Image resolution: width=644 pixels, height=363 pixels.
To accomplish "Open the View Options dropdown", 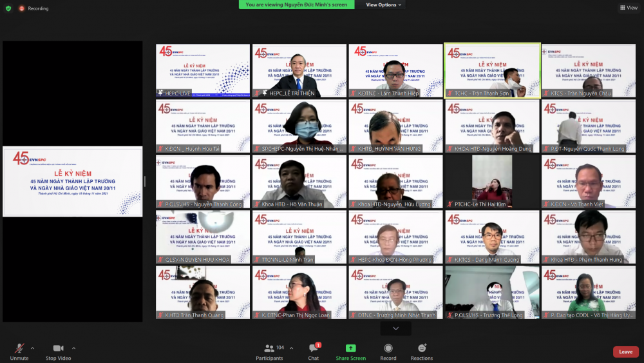I will 383,5.
